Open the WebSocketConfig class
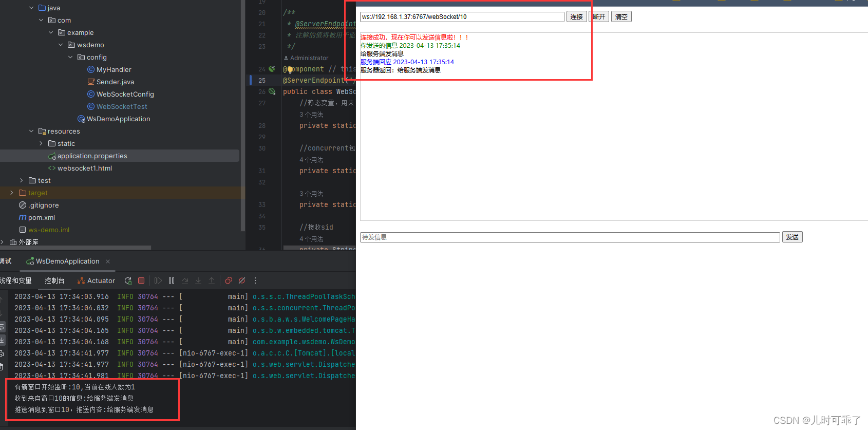Screen dimensions: 868x430 tap(125, 94)
